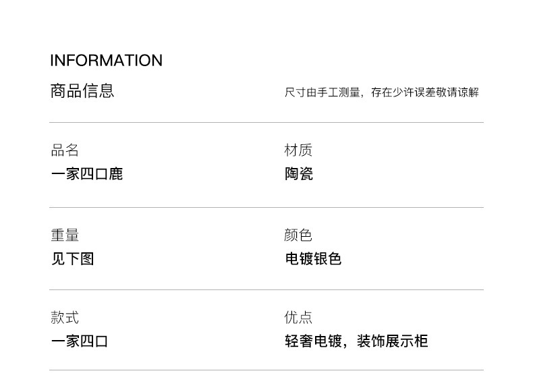Image resolution: width=533 pixels, height=392 pixels.
Task: Select the color value 电镀银色
Action: [x=313, y=258]
